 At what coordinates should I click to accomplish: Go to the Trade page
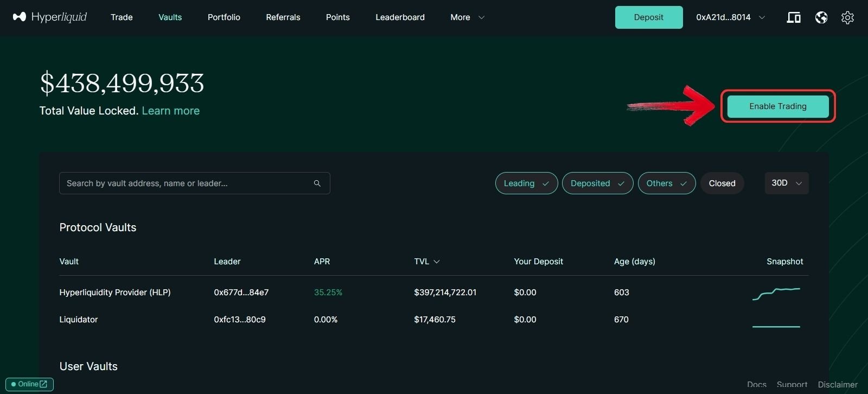[x=122, y=17]
